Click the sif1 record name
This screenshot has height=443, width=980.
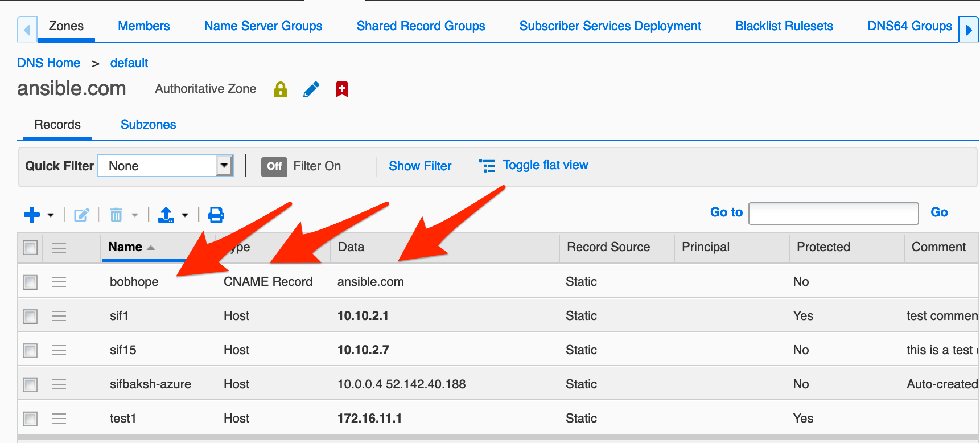(x=119, y=316)
